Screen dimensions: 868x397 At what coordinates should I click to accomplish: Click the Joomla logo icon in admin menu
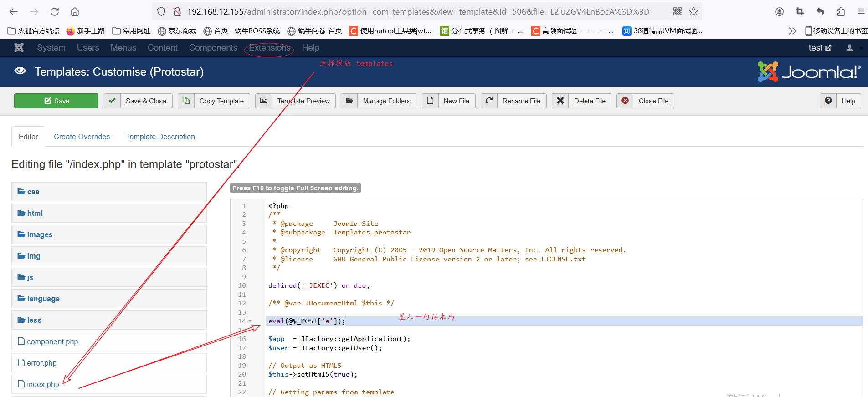[x=19, y=47]
